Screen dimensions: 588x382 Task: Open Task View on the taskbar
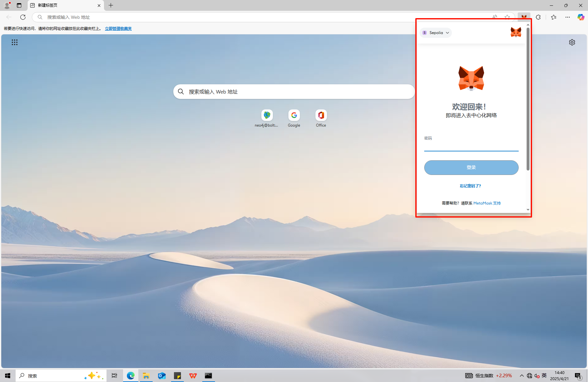[x=114, y=376]
